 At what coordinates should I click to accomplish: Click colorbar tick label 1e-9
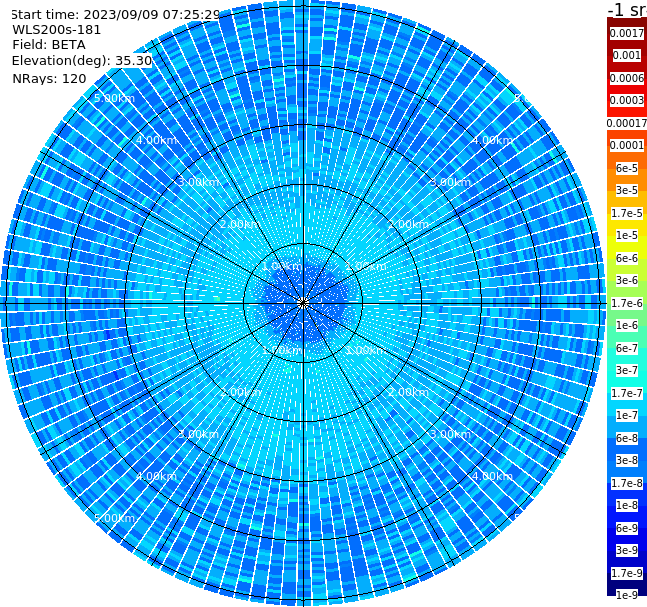click(x=627, y=595)
